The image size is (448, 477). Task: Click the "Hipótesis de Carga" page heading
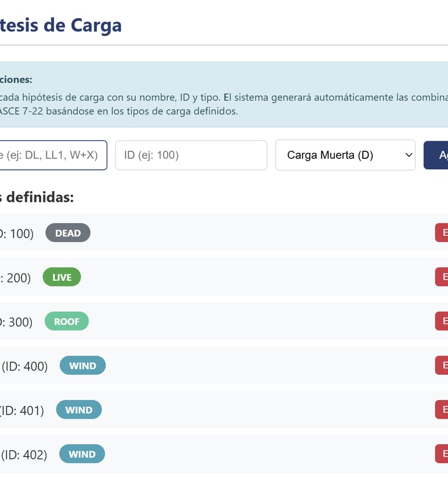[61, 25]
